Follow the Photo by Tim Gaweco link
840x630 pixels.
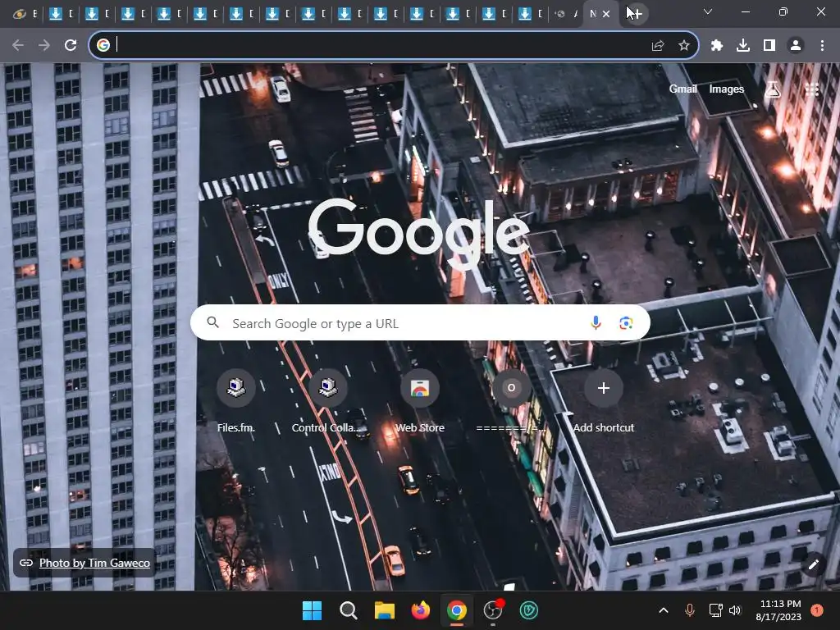pyautogui.click(x=95, y=563)
